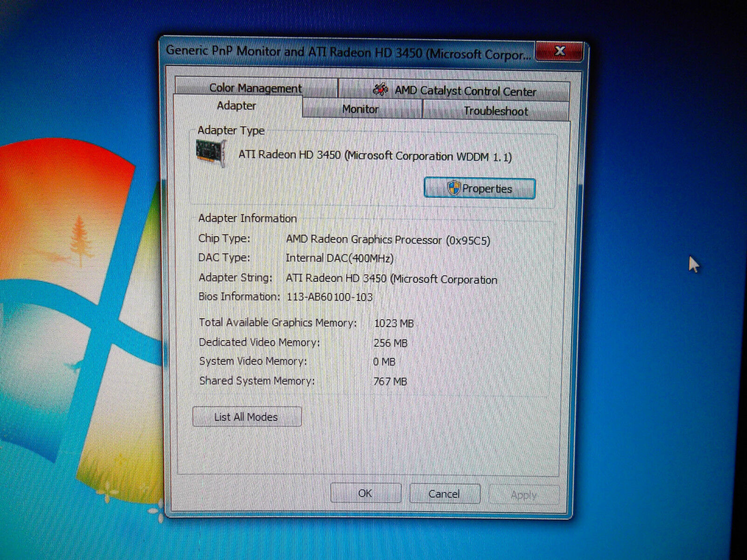
Task: Click the 0 MB system video memory value
Action: (x=384, y=362)
